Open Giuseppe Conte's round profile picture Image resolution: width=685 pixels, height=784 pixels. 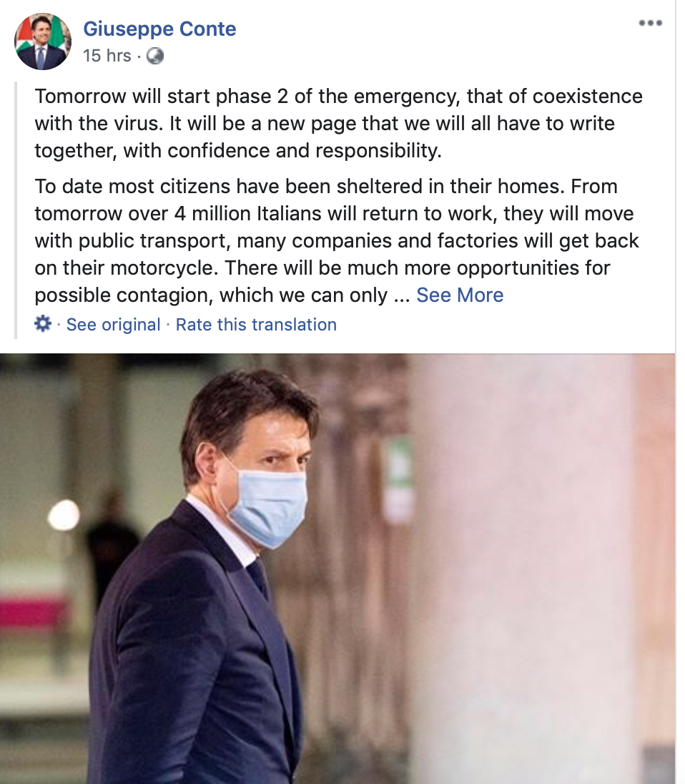[43, 41]
